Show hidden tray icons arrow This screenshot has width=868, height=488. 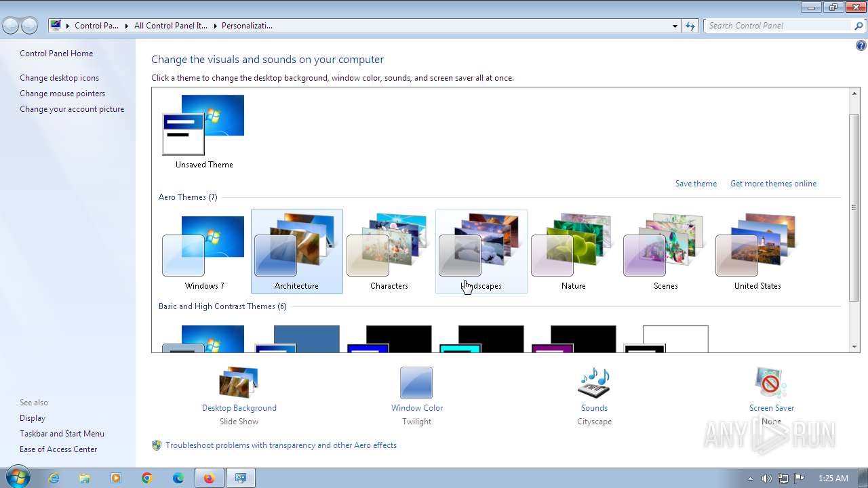pyautogui.click(x=750, y=479)
